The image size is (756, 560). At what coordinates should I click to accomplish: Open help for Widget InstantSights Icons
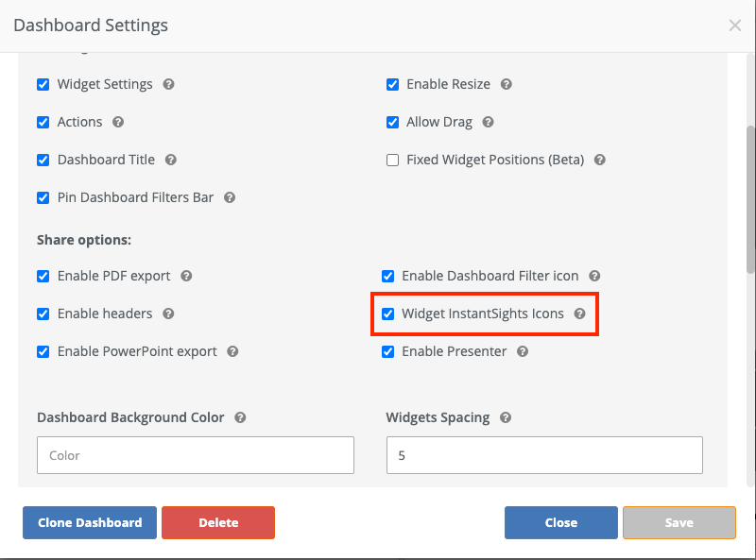pos(580,314)
